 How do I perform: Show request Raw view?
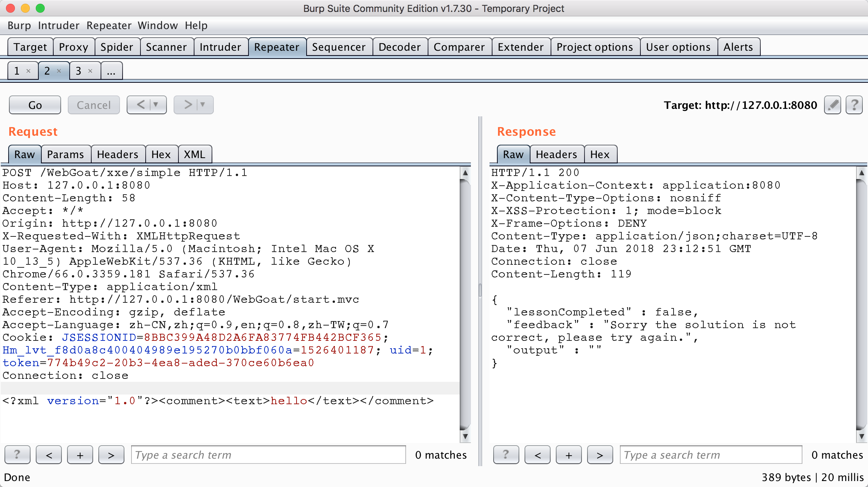pos(25,154)
